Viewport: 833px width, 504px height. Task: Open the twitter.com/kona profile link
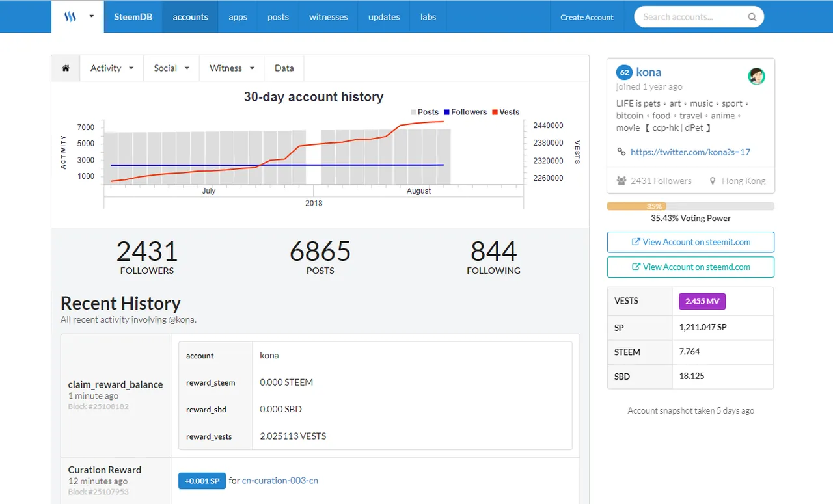tap(690, 152)
